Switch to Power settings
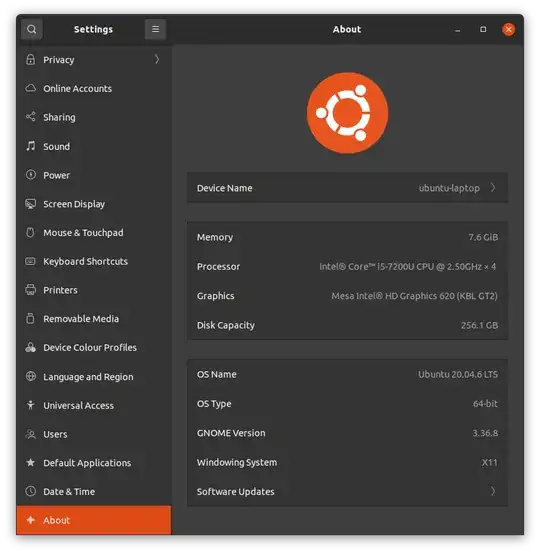 coord(93,175)
